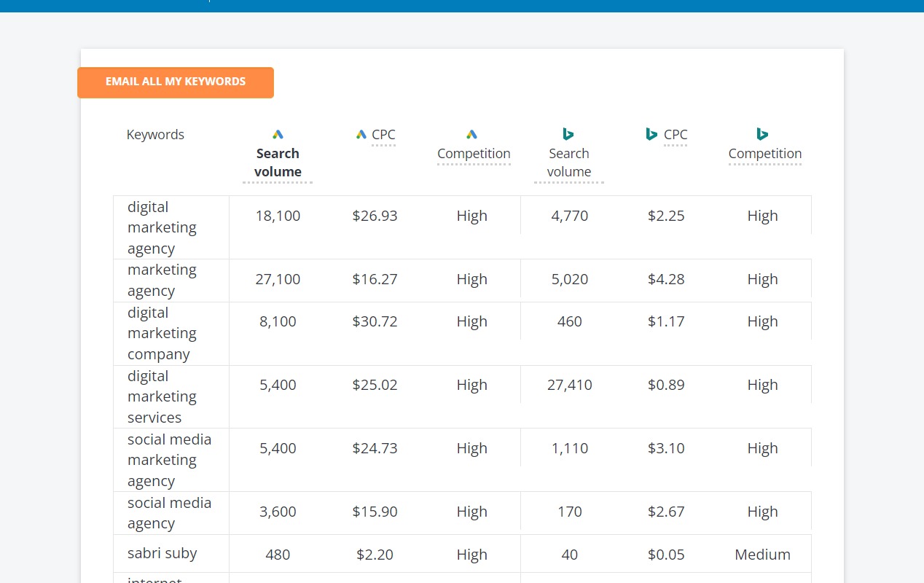Screen dimensions: 924x583
Task: Sort by the Google Competition column
Action: [x=474, y=153]
